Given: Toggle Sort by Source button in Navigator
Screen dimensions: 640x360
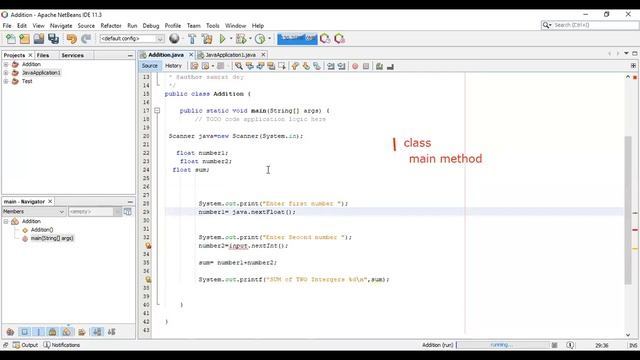Looking at the screenshot, I should pos(112,332).
